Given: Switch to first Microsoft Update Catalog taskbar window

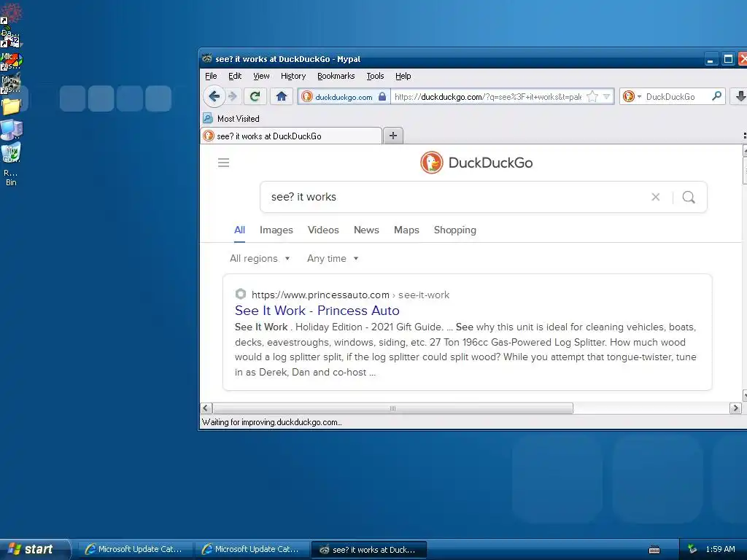Looking at the screenshot, I should click(134, 549).
